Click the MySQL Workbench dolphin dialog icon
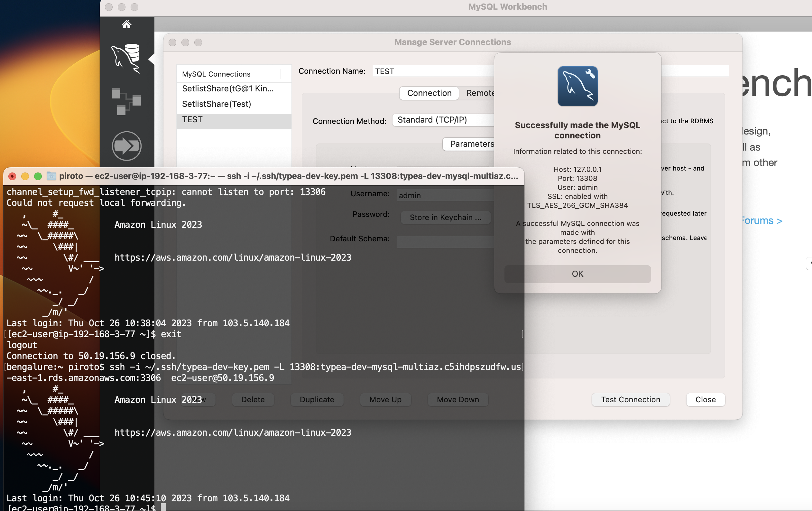 point(577,86)
